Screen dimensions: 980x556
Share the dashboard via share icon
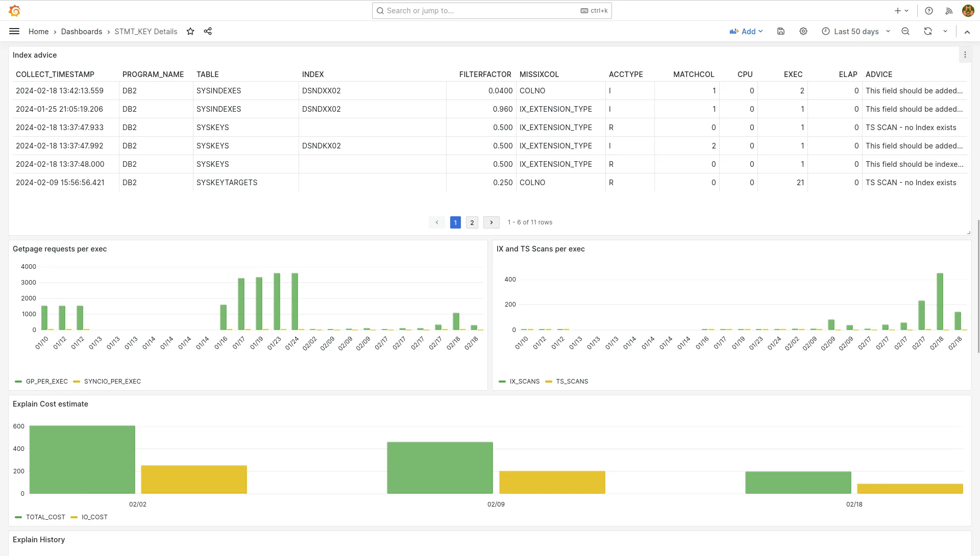(208, 32)
